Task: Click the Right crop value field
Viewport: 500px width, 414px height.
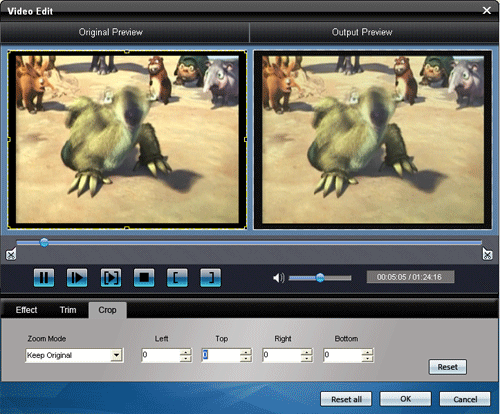Action: 281,355
